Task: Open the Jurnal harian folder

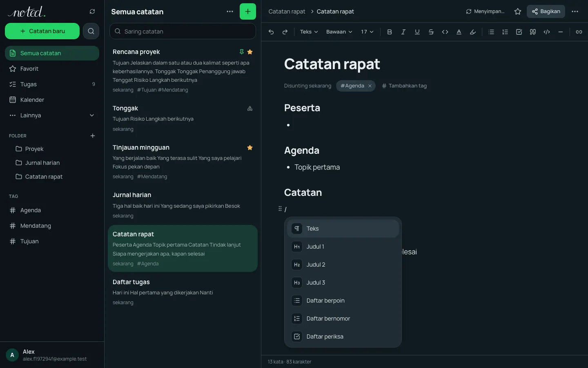Action: click(x=55, y=163)
